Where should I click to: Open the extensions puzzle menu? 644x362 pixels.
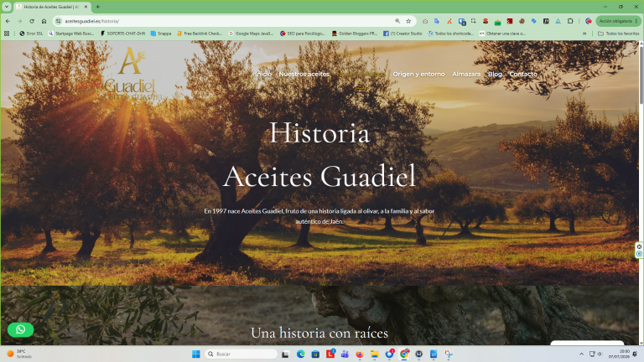[570, 21]
